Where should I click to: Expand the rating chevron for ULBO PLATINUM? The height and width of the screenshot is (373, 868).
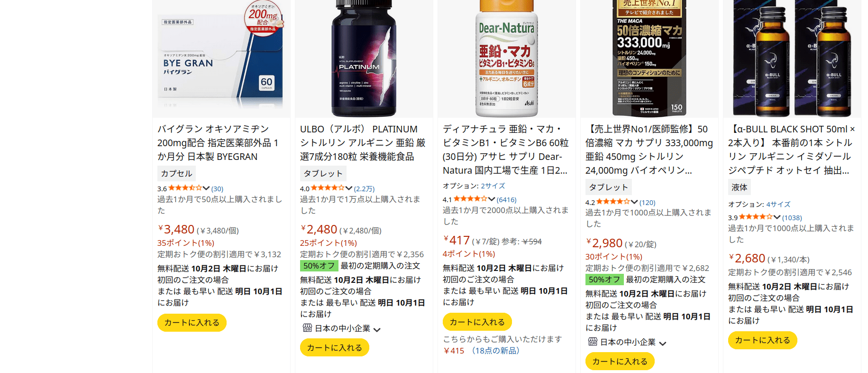pyautogui.click(x=349, y=188)
